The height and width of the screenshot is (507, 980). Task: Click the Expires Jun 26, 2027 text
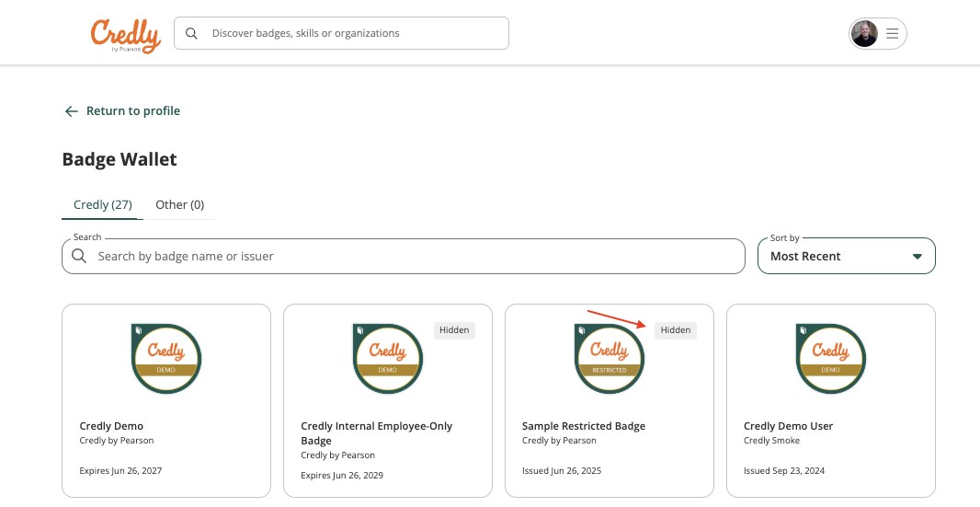(x=120, y=471)
